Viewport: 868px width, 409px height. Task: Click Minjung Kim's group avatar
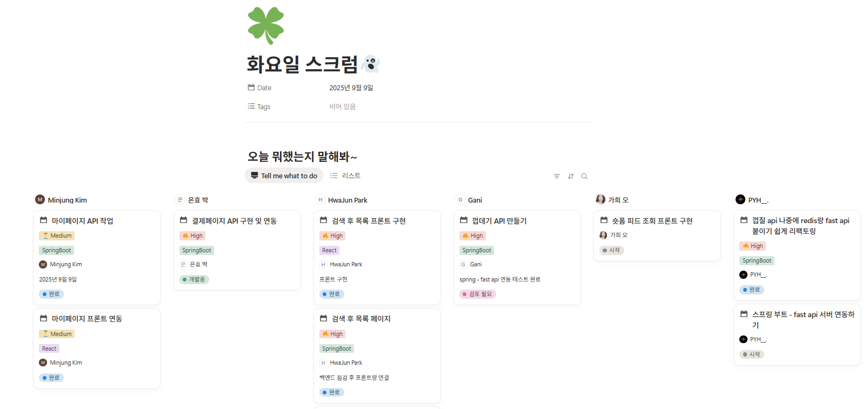40,199
